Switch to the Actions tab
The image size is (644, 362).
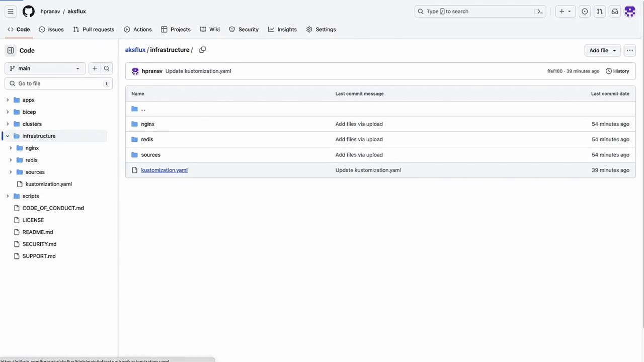(x=137, y=29)
